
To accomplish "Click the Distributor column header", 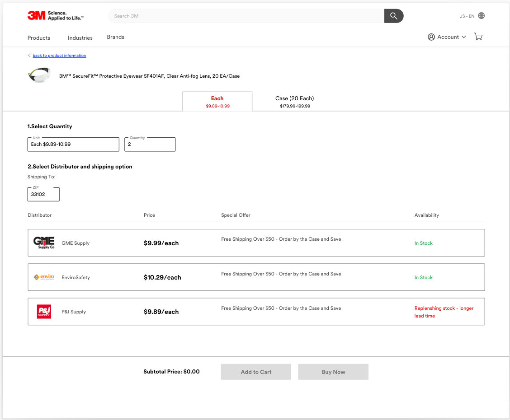I will (x=40, y=215).
